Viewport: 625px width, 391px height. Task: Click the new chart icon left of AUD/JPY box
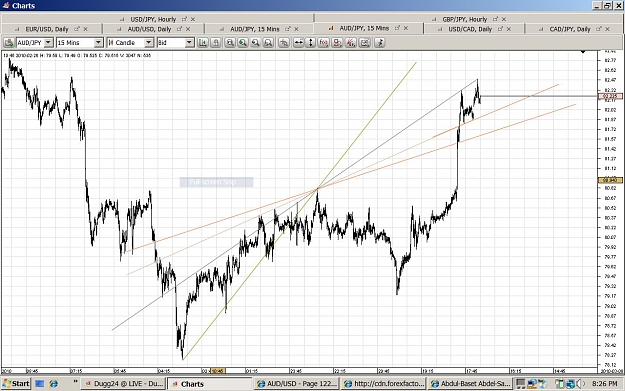9,43
